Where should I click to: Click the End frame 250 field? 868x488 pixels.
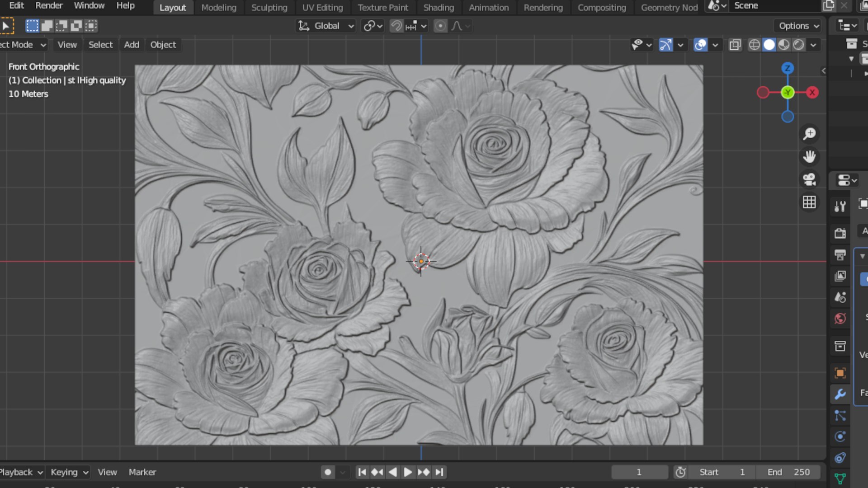point(788,472)
